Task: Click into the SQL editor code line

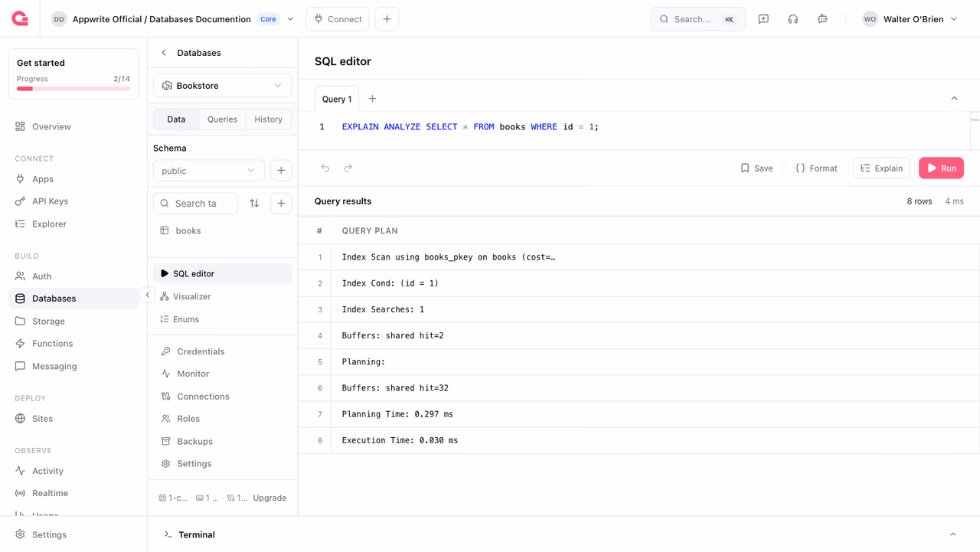Action: pyautogui.click(x=470, y=127)
